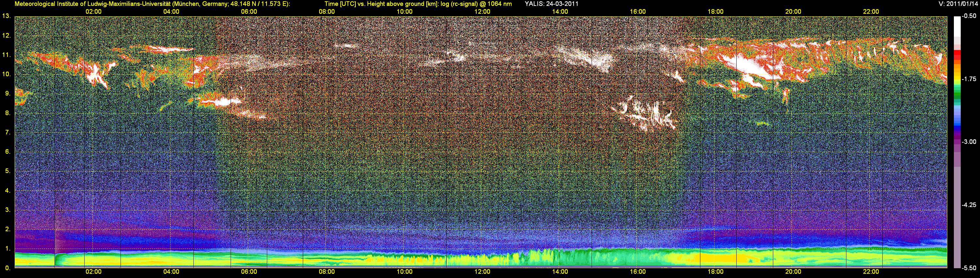
Task: Click 12:00 on the upper time axis
Action: 482,12
